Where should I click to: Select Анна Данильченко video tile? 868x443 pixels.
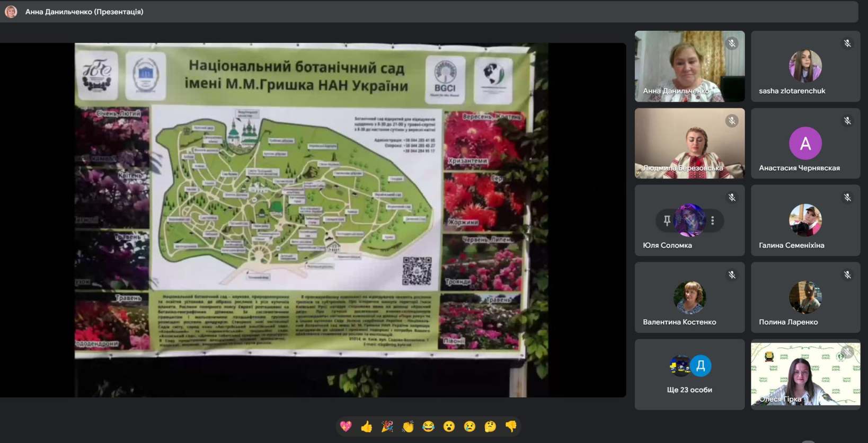pos(689,66)
